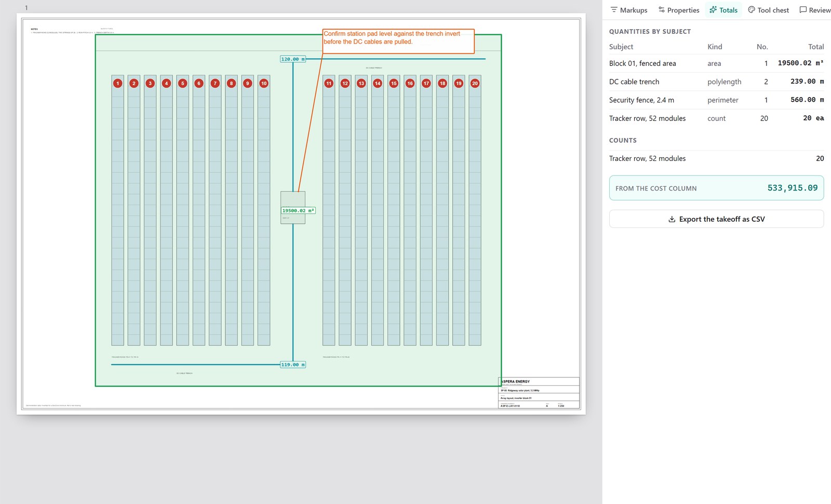The height and width of the screenshot is (504, 831).
Task: Click the 560.00 m perimeter total
Action: (x=807, y=100)
